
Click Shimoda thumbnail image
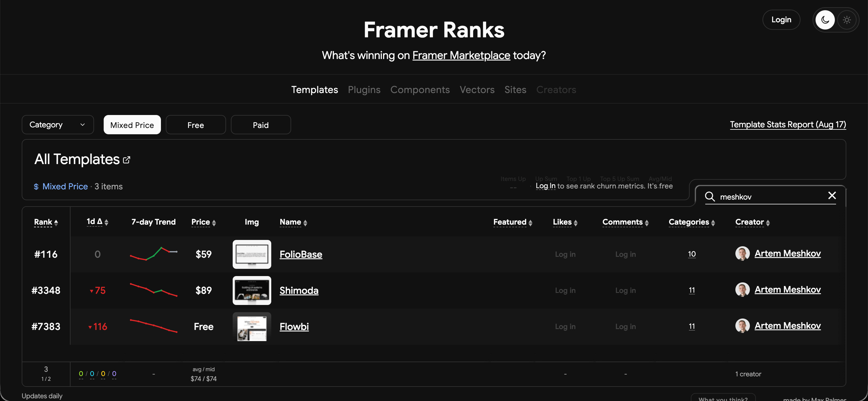click(x=252, y=290)
